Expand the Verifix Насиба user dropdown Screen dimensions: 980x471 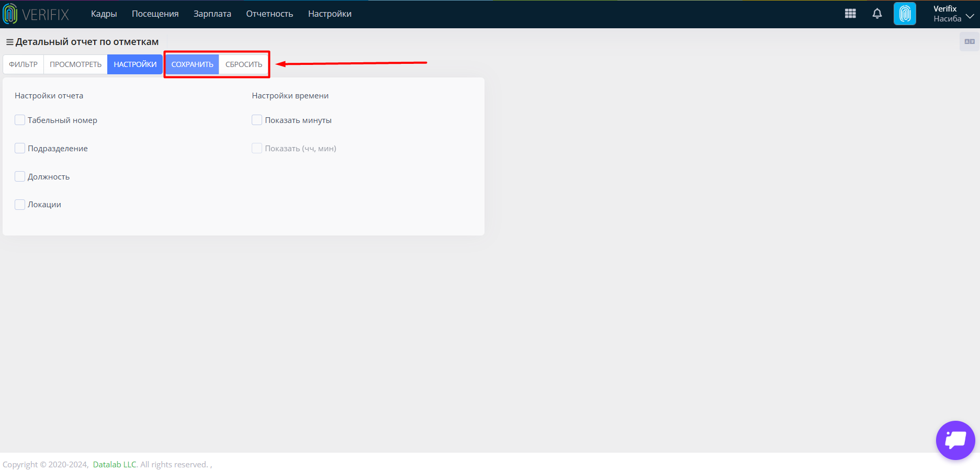coord(953,14)
